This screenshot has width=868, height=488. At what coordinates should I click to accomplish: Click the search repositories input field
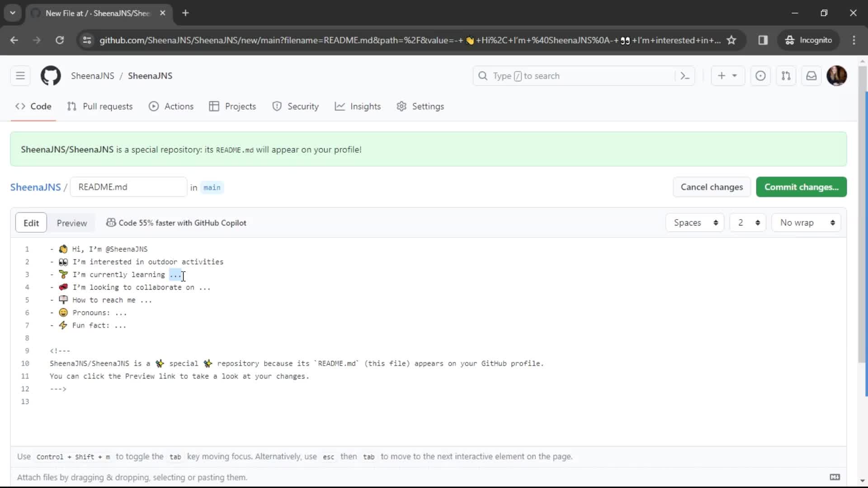(584, 75)
